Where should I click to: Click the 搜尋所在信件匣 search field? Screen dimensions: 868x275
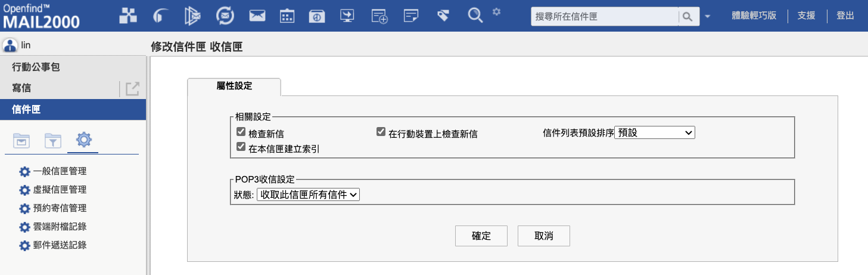[604, 17]
